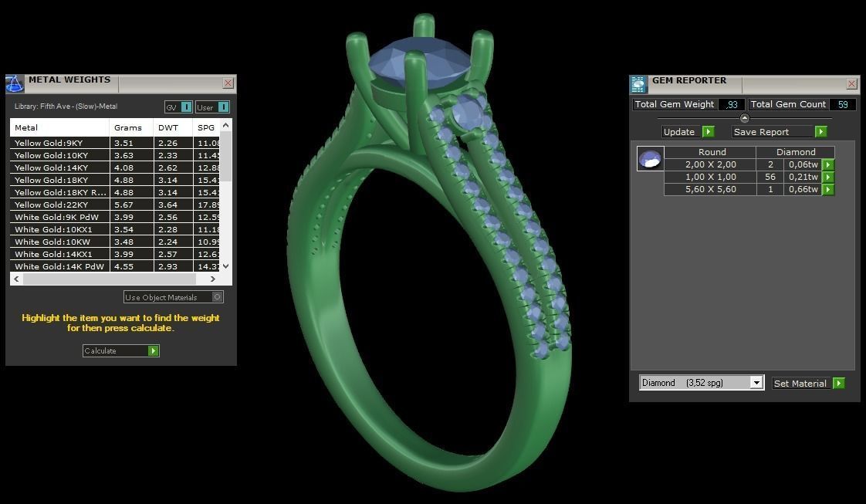Click green arrow on 2,00 X 2,00 row

tap(828, 164)
